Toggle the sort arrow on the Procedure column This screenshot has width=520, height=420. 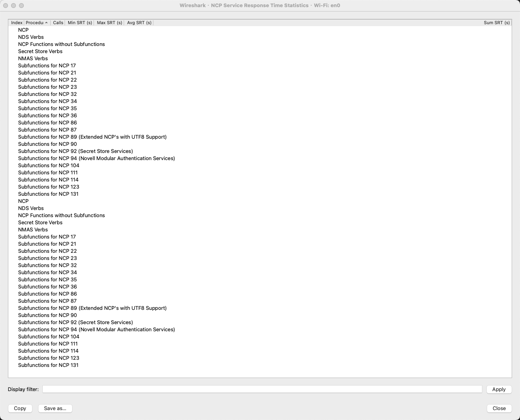point(46,23)
